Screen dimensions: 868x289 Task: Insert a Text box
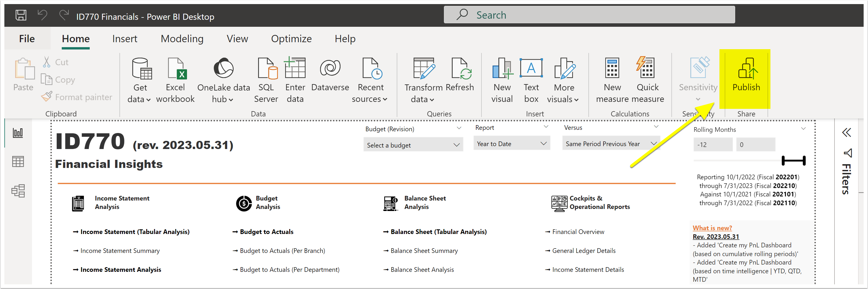point(531,80)
